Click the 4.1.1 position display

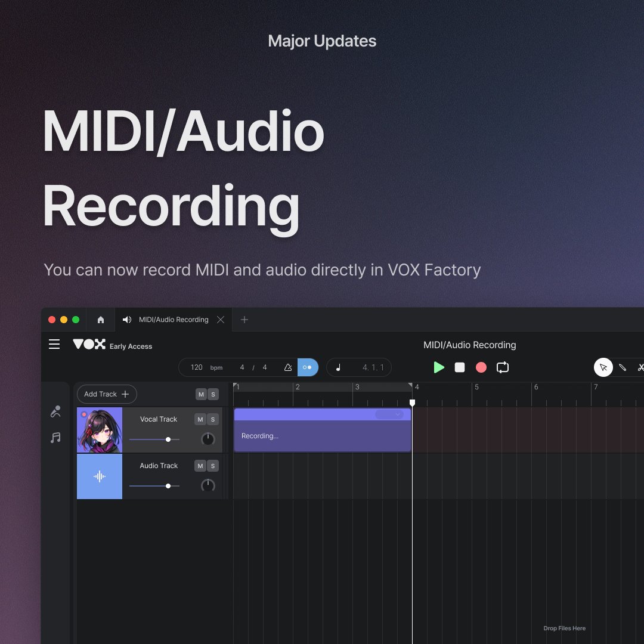pyautogui.click(x=373, y=367)
